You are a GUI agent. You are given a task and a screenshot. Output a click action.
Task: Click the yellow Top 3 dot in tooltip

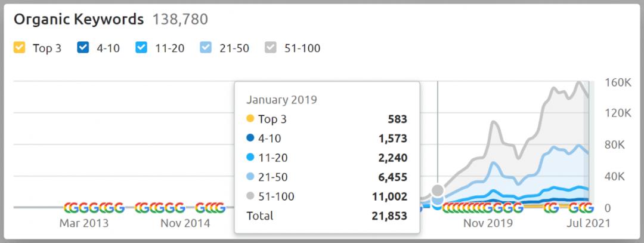pyautogui.click(x=250, y=119)
